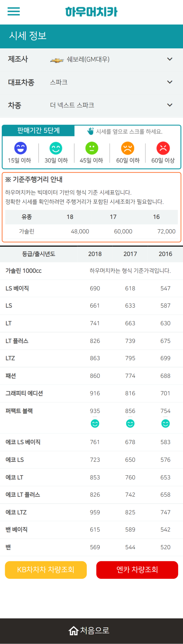This screenshot has width=183, height=644.
Task: Click the 2016 그래피티 에디션 price 701
Action: [166, 393]
